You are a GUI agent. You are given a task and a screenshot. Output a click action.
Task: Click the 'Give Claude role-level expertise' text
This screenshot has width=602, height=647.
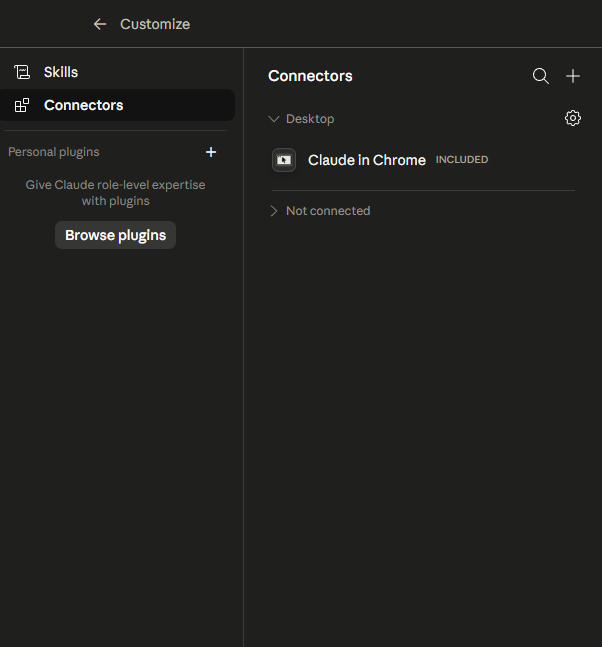pos(116,193)
